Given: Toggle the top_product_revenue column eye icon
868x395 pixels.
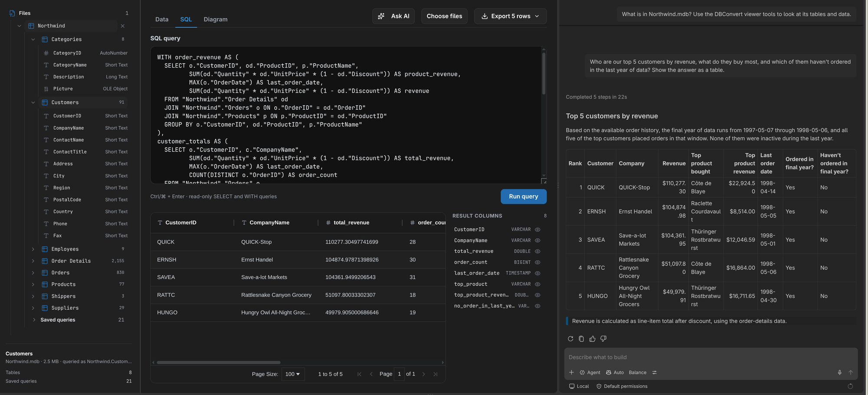Looking at the screenshot, I should pos(537,295).
